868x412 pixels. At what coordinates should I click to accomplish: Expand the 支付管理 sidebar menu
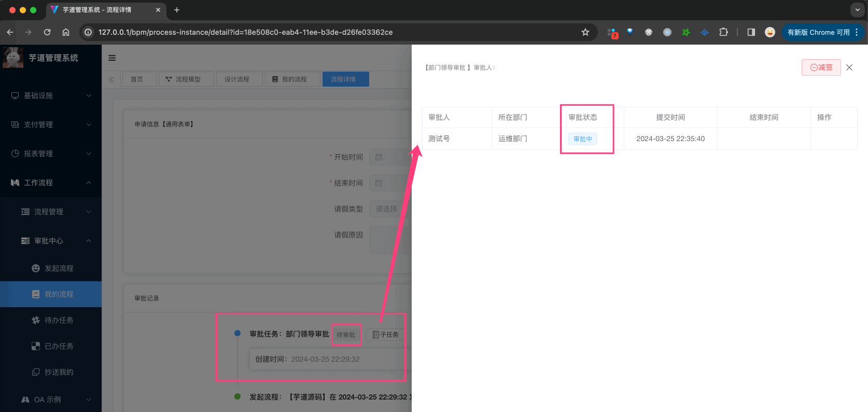[51, 125]
